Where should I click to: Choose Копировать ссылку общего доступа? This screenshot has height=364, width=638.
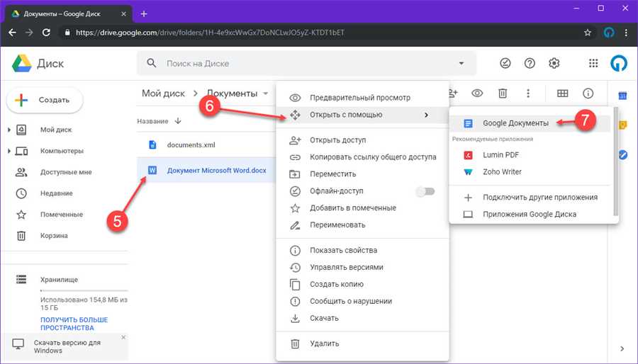tap(362, 157)
